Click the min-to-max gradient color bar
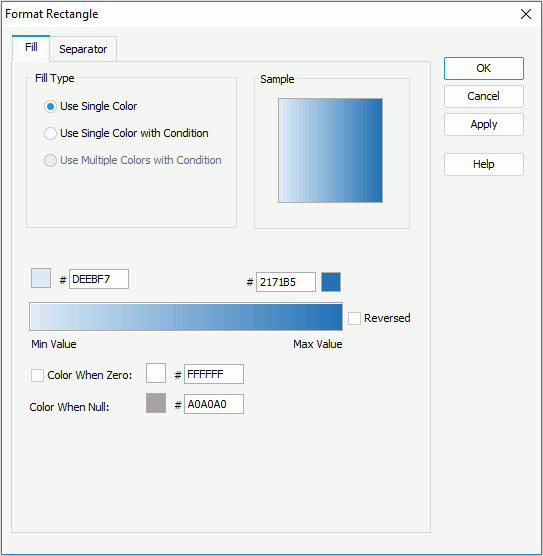Image resolution: width=543 pixels, height=556 pixels. tap(186, 317)
